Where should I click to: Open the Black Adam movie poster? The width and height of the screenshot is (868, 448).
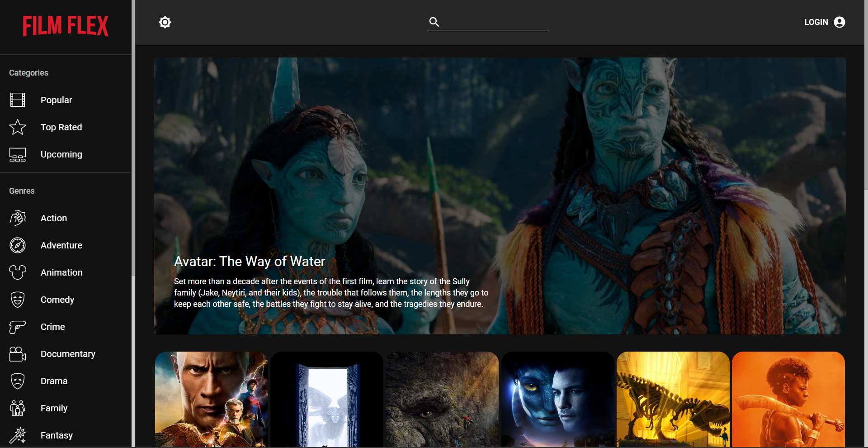pyautogui.click(x=212, y=400)
